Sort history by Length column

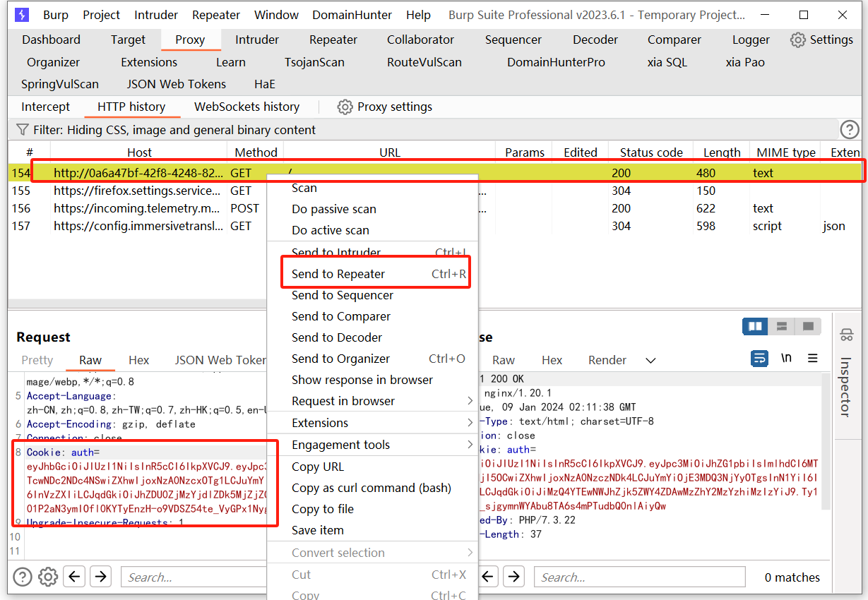point(722,152)
